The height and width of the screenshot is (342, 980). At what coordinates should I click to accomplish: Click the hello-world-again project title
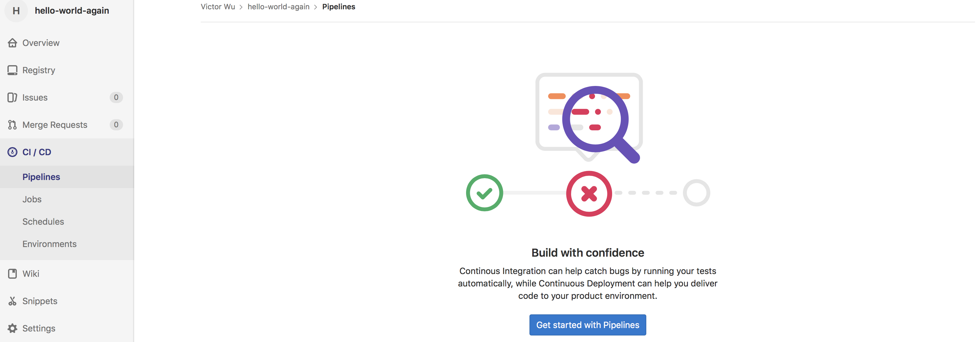pos(72,11)
